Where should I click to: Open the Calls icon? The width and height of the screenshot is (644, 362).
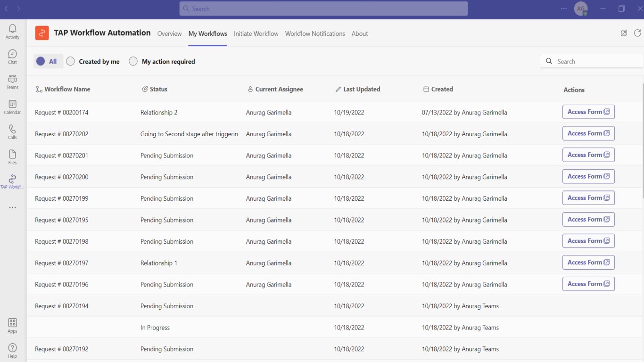12,132
